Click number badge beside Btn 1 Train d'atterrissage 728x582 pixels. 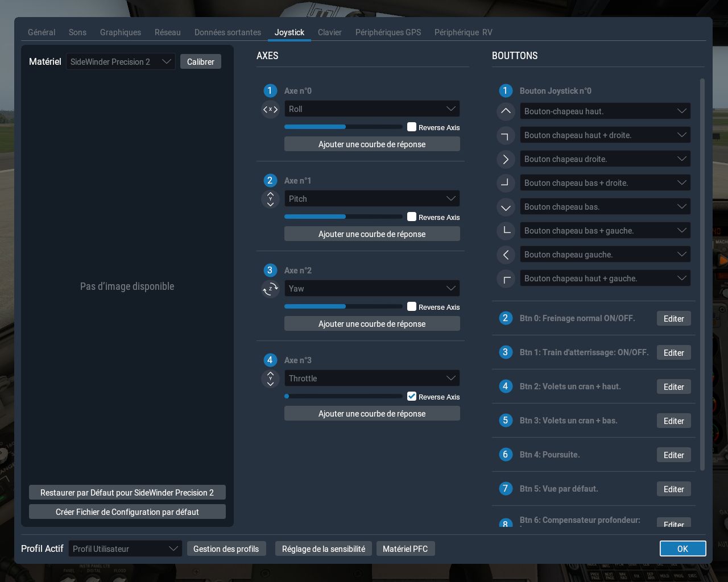(506, 352)
